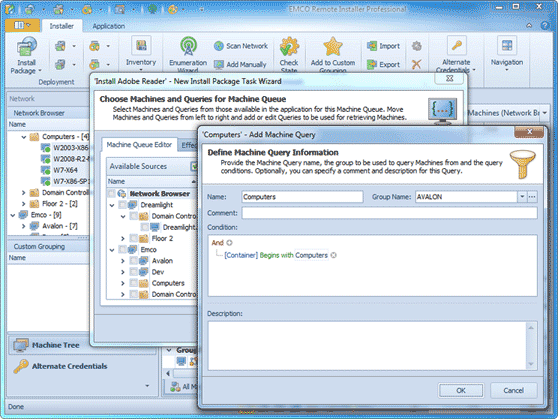Check the Domain Controllers checkbox under Emco
This screenshot has height=419, width=558.
click(x=133, y=294)
